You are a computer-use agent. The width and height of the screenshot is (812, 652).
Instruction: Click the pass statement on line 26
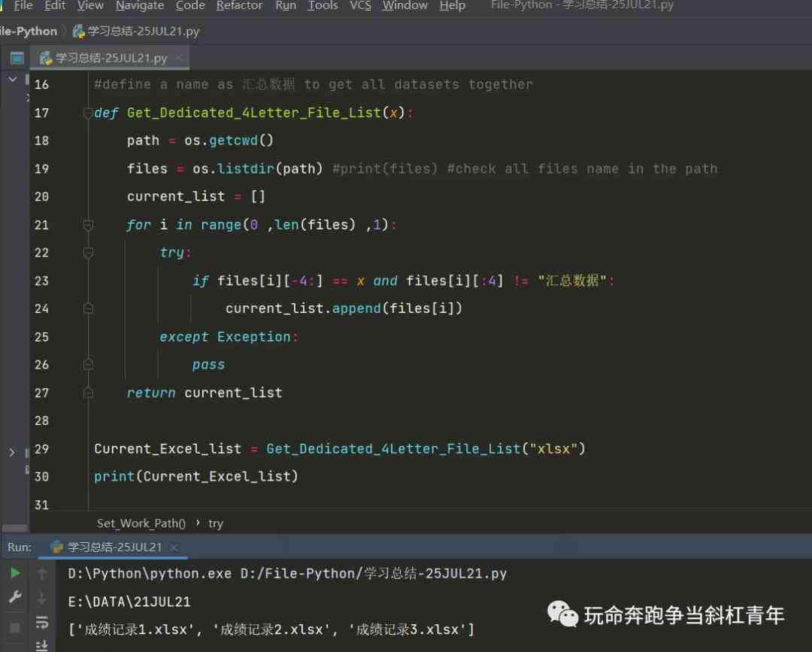208,365
